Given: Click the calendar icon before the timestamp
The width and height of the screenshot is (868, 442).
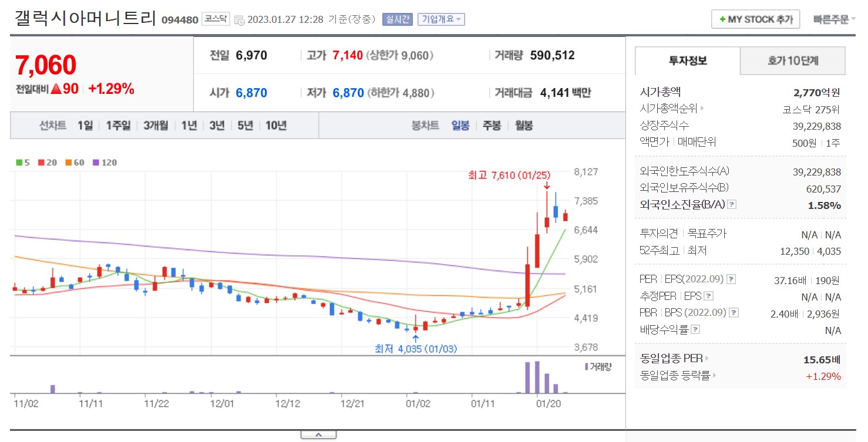Looking at the screenshot, I should [x=239, y=19].
